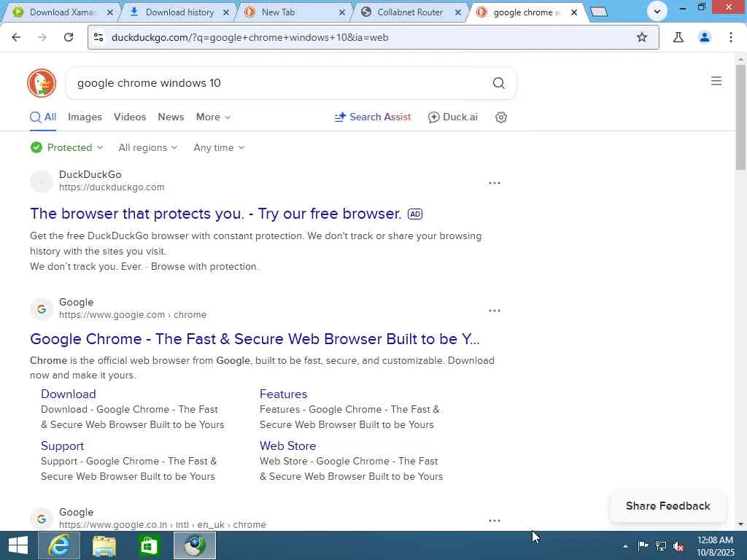Click the active browser taskbar icon

coord(194,545)
